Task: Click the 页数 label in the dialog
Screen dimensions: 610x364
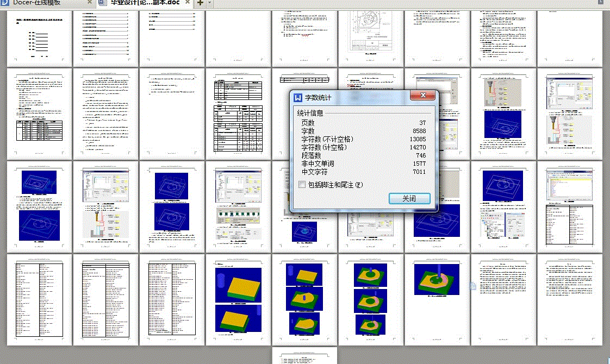Action: click(308, 123)
